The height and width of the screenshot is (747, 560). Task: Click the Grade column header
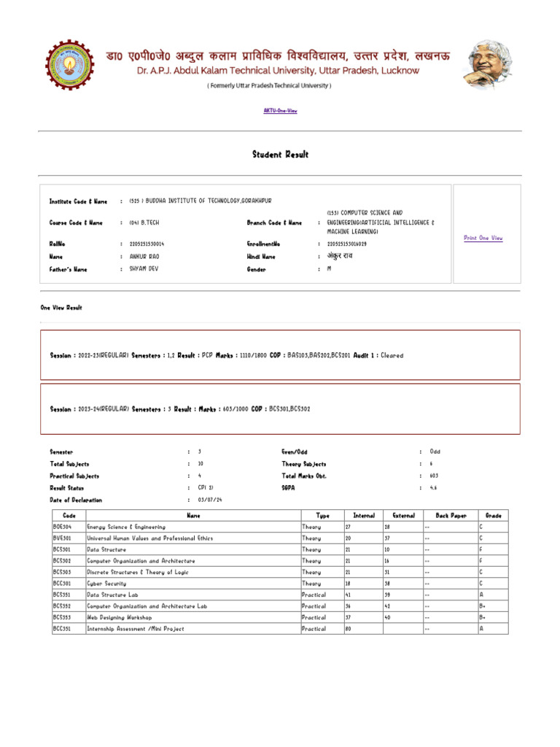(x=494, y=516)
